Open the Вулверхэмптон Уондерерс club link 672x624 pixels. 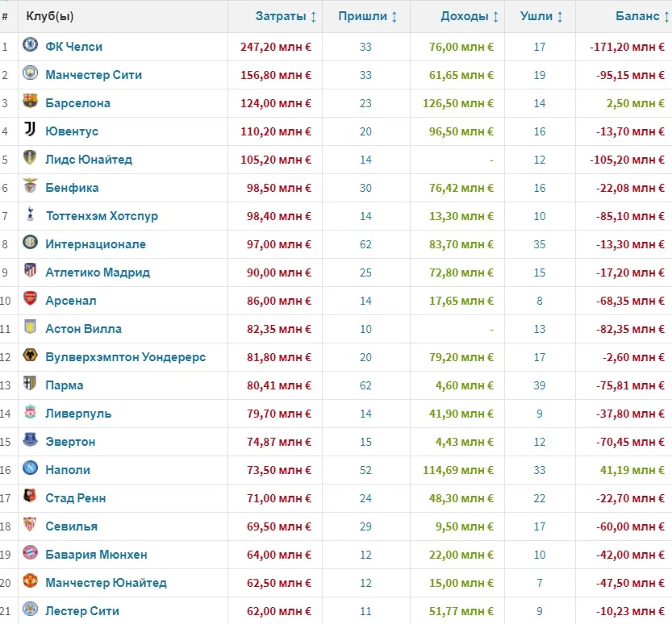(x=125, y=357)
